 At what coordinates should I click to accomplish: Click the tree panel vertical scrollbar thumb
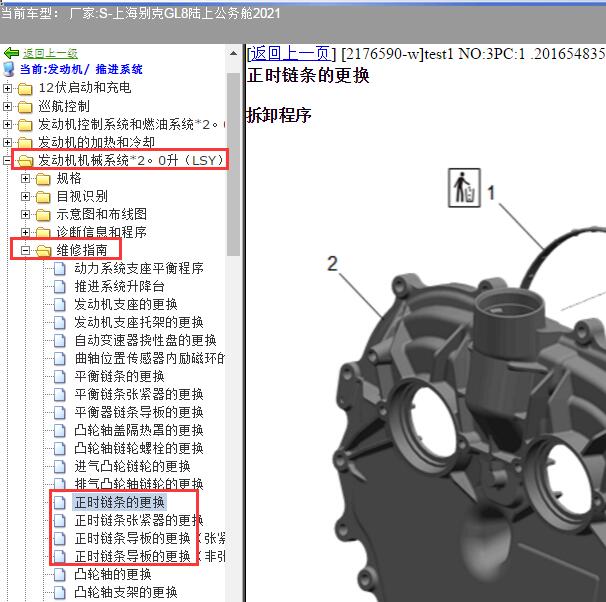(233, 164)
